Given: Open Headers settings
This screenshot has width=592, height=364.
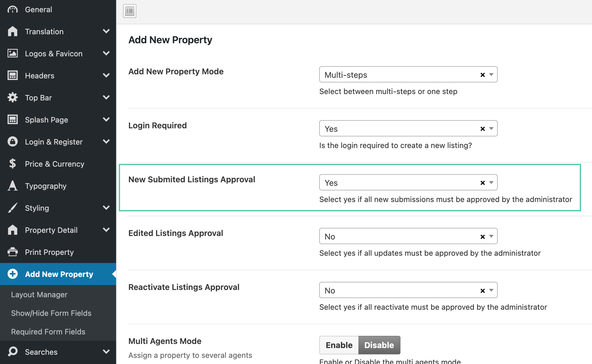Looking at the screenshot, I should click(x=39, y=75).
